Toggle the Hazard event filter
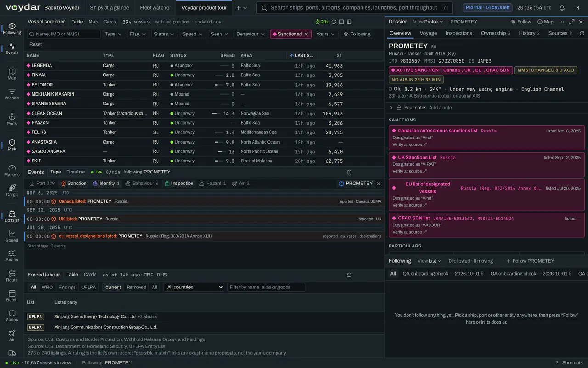Screen dimensions: 588x368 pyautogui.click(x=212, y=183)
